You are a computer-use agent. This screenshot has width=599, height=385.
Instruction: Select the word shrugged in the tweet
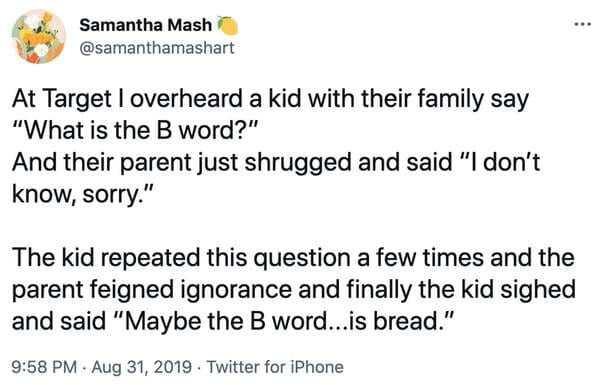click(297, 163)
